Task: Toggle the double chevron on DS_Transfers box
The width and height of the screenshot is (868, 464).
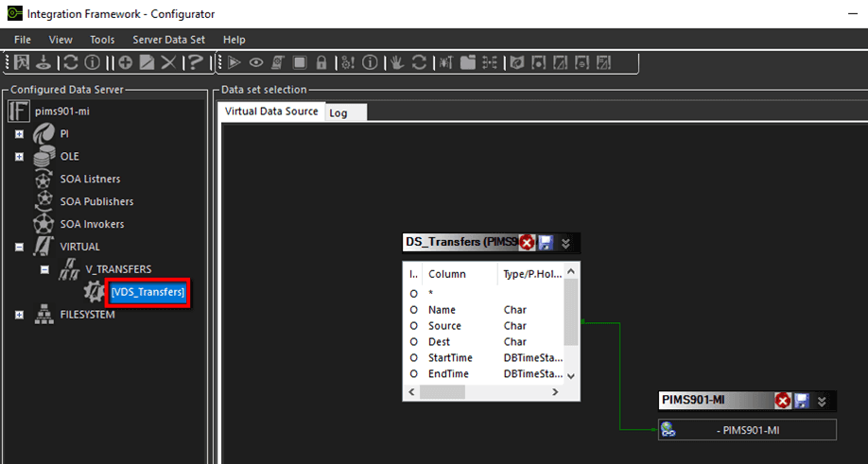Action: point(565,243)
